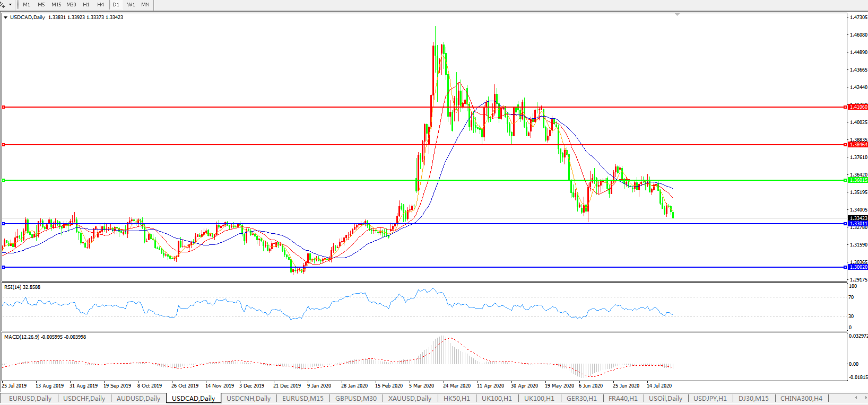
Task: Click the green 1.36015 price level label
Action: 857,180
